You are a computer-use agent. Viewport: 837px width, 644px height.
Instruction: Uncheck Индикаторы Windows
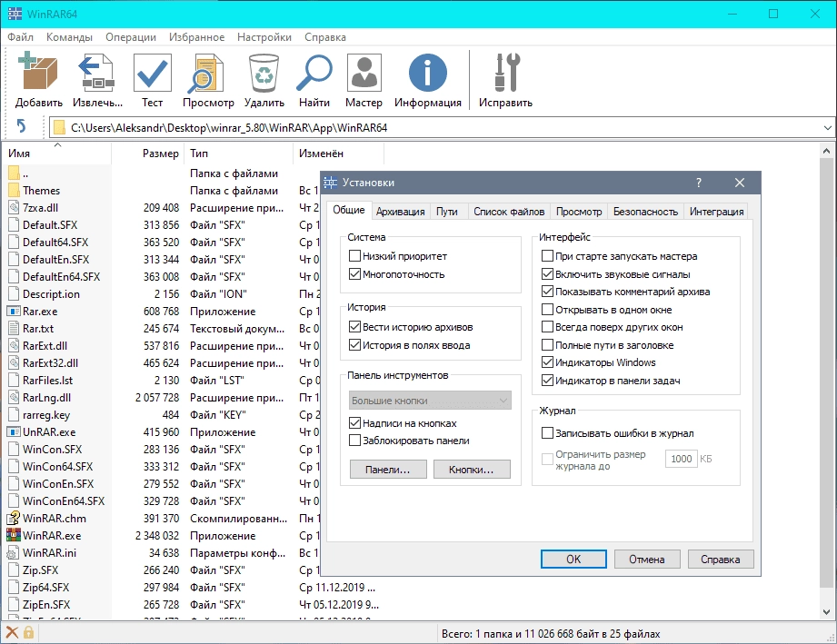(x=547, y=362)
